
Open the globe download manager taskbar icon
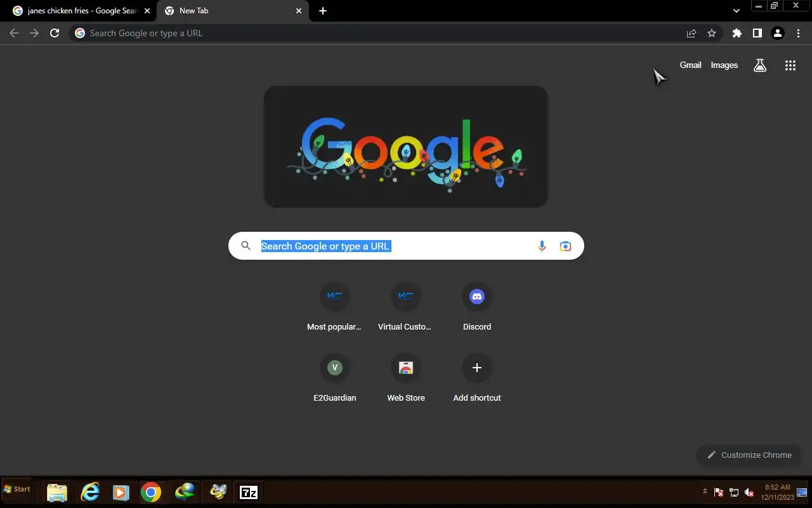185,492
